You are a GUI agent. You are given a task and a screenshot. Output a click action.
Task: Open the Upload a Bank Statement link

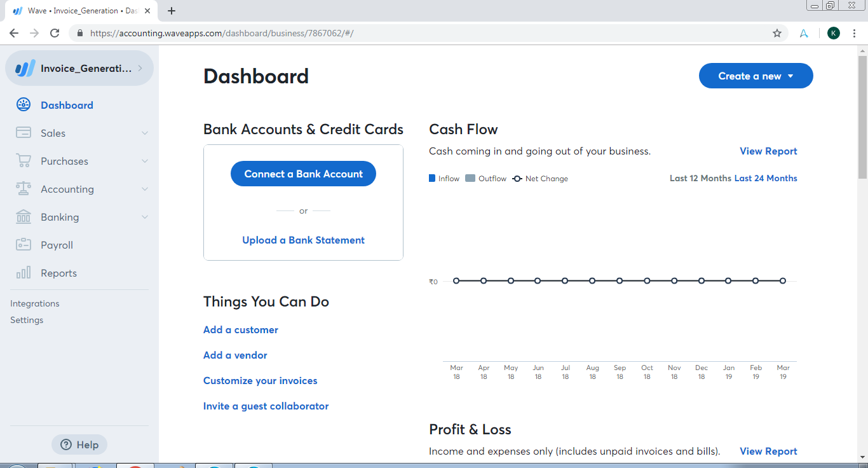click(303, 240)
